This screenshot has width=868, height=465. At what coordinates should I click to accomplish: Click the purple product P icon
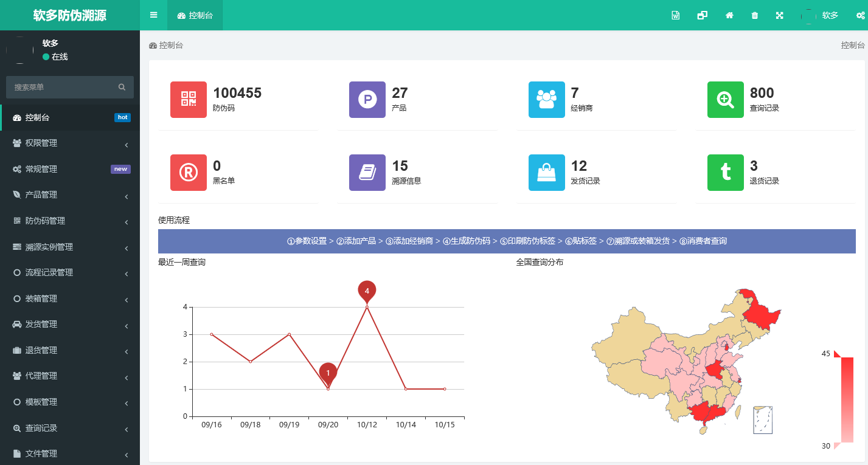click(367, 100)
